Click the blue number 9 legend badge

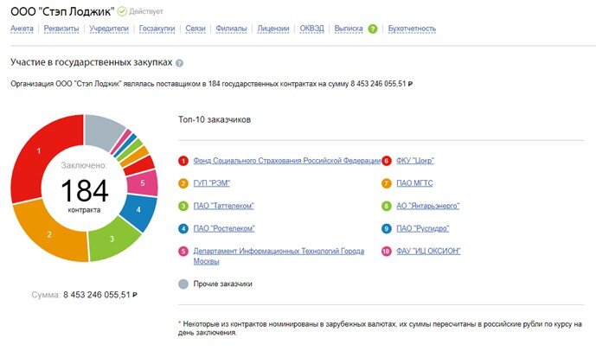[x=386, y=229]
